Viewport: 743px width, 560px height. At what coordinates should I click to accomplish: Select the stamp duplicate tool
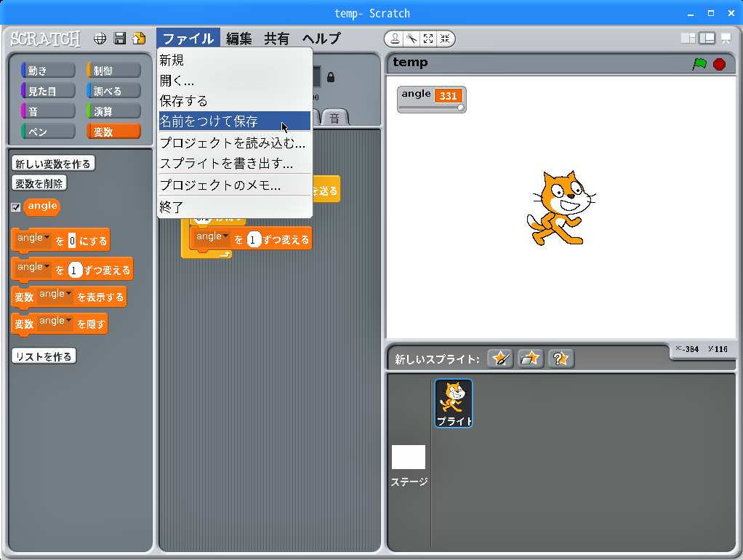pyautogui.click(x=395, y=39)
